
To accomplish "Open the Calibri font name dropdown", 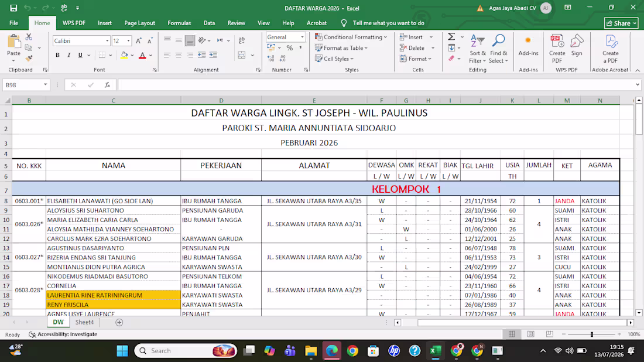I will click(107, 40).
